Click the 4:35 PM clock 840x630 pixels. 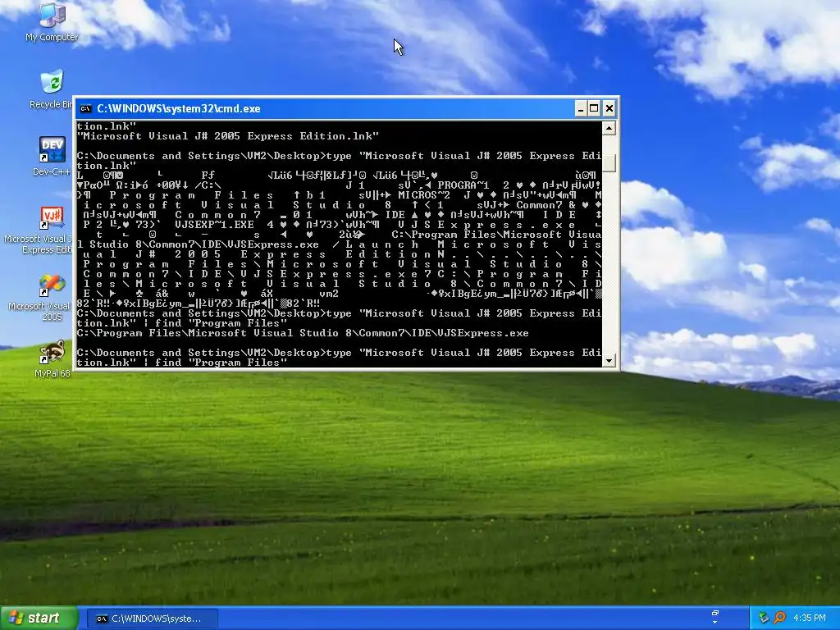(810, 618)
